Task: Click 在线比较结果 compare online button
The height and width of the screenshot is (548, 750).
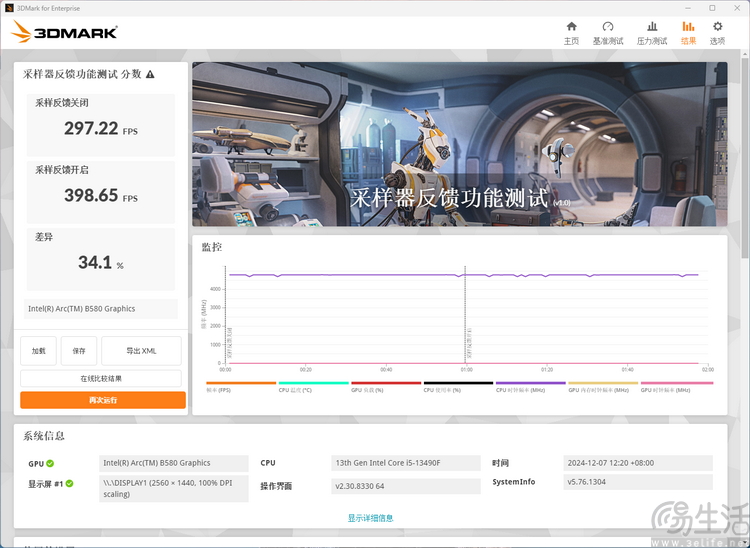Action: pos(101,378)
